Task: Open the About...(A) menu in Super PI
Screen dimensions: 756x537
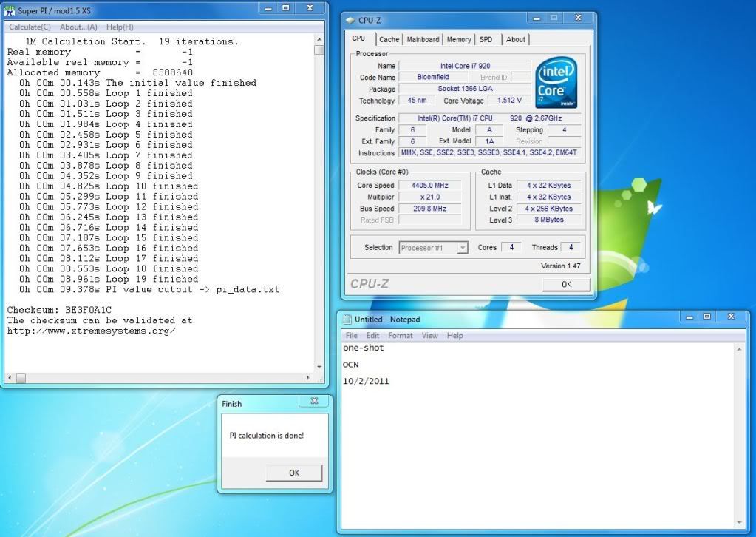Action: click(x=78, y=27)
